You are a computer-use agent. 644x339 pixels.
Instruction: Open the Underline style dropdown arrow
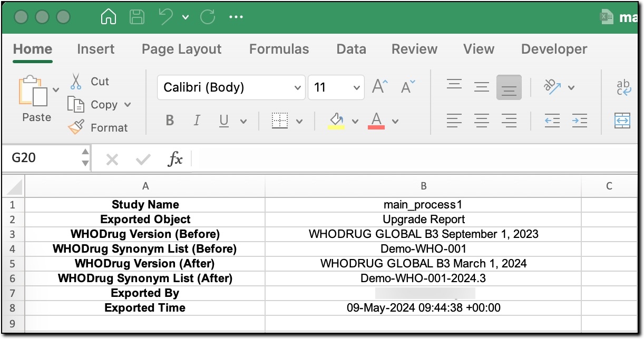(243, 122)
